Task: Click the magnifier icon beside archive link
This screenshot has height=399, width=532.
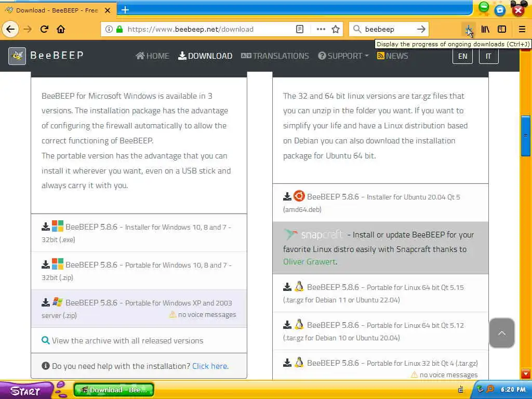Action: [x=46, y=340]
